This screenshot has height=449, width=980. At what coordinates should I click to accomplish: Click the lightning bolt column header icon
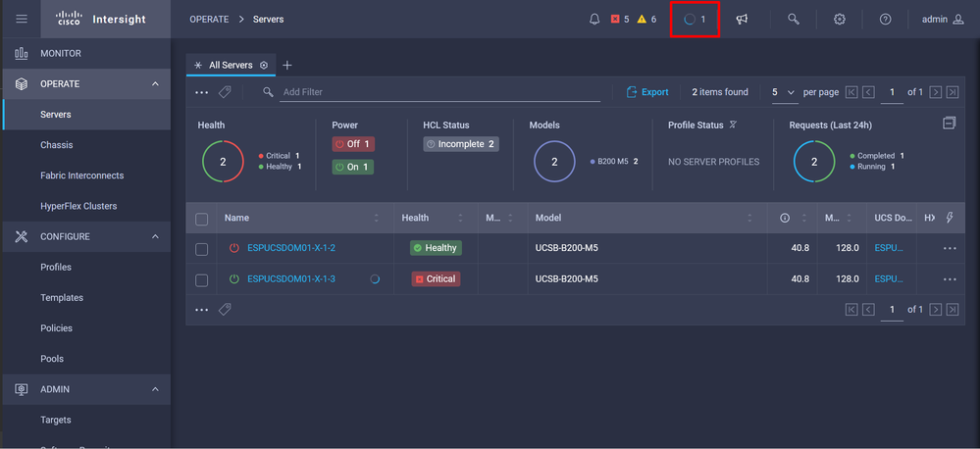click(950, 218)
